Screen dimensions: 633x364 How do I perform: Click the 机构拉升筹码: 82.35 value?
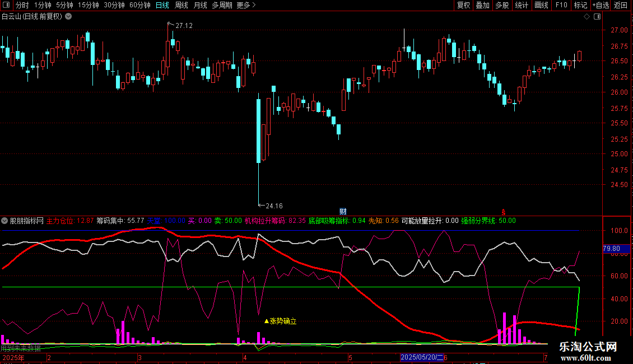(x=275, y=221)
